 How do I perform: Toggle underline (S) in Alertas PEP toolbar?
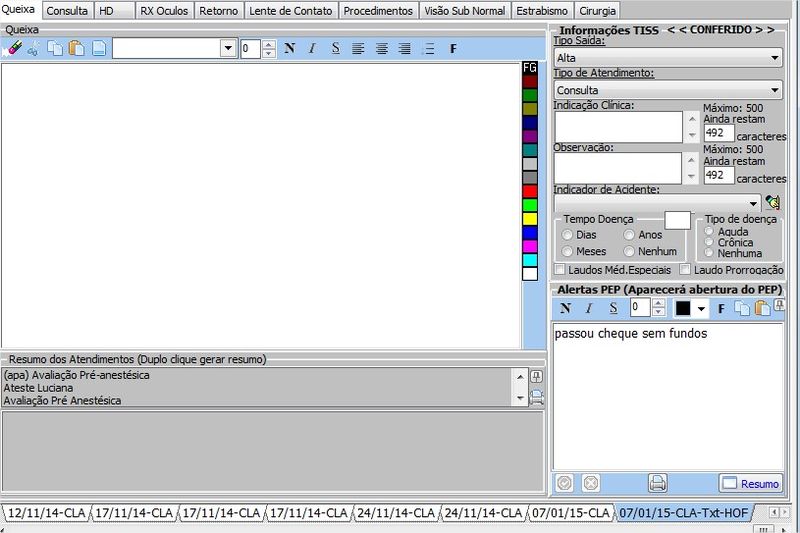pyautogui.click(x=613, y=308)
